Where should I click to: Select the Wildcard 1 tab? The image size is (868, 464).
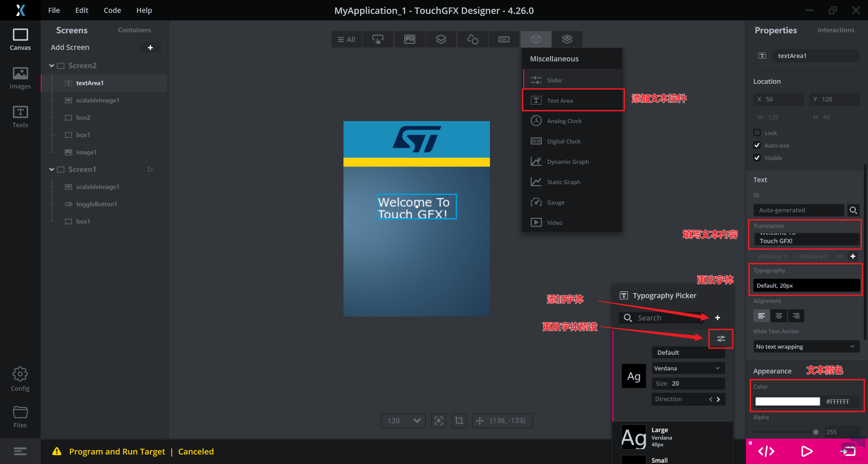click(772, 256)
